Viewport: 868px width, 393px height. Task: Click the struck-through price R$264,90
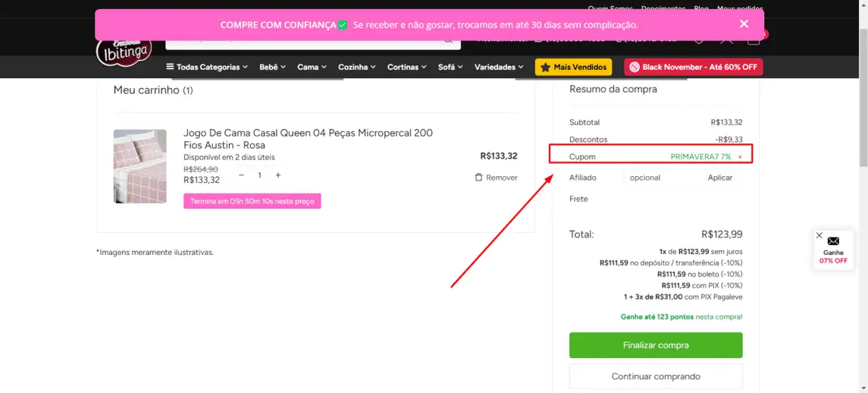pos(201,169)
